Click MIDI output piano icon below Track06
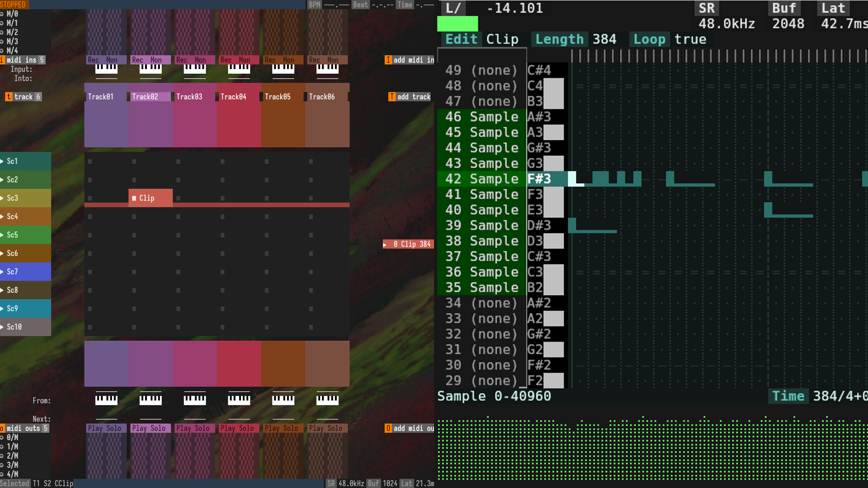This screenshot has height=488, width=868. pyautogui.click(x=327, y=400)
